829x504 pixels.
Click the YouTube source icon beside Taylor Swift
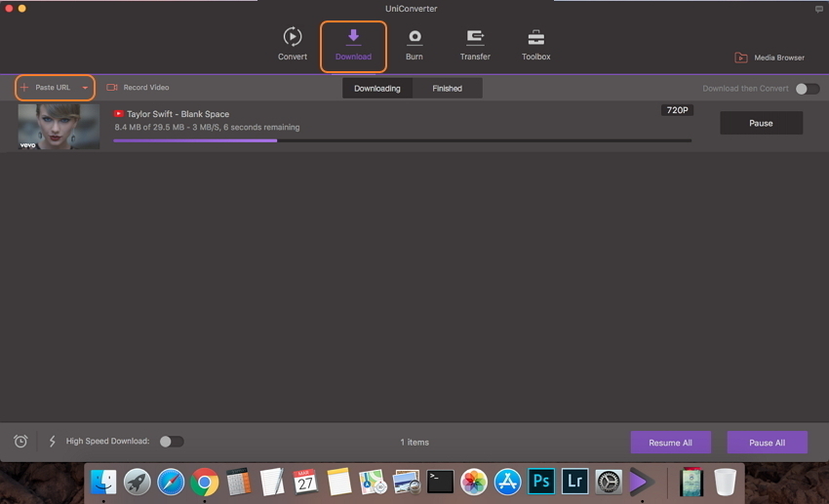point(118,114)
